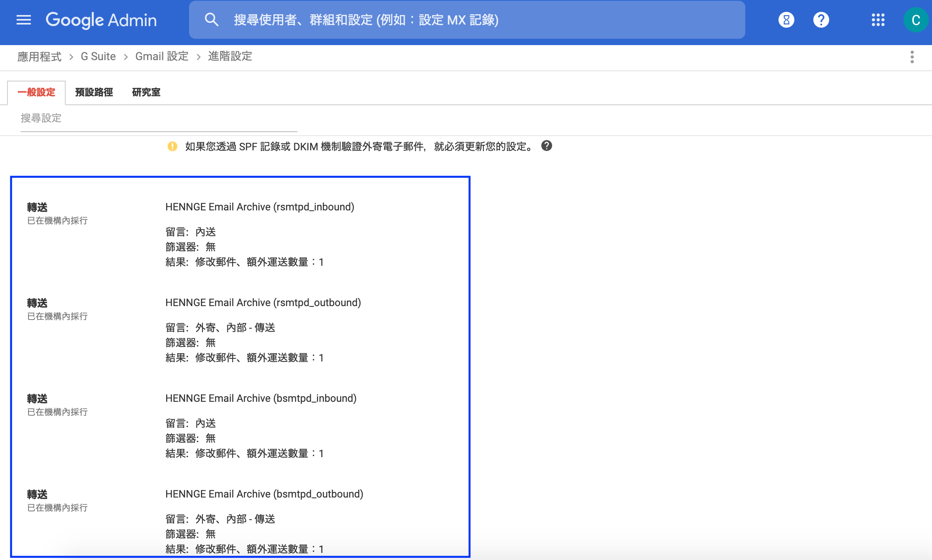Viewport: 932px width, 560px height.
Task: Select HENNGE Email Archive (rsmtpd_inbound) entry
Action: [x=260, y=207]
